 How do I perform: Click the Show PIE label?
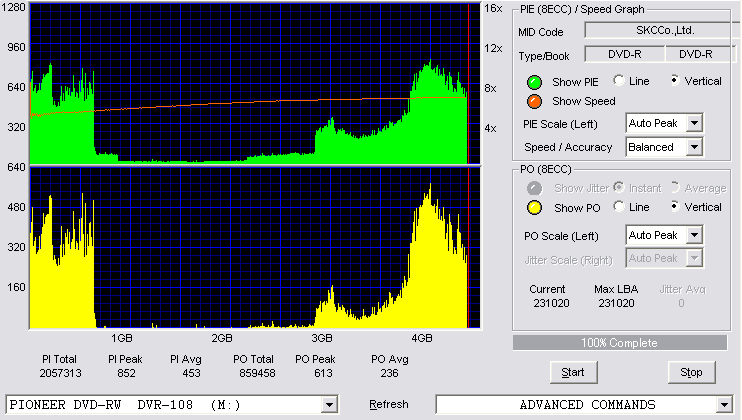click(575, 82)
